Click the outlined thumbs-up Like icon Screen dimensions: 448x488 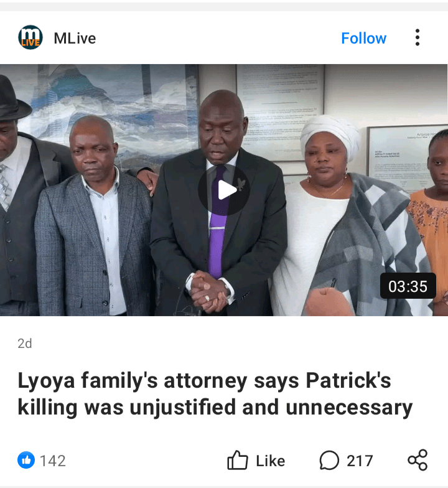pos(238,459)
